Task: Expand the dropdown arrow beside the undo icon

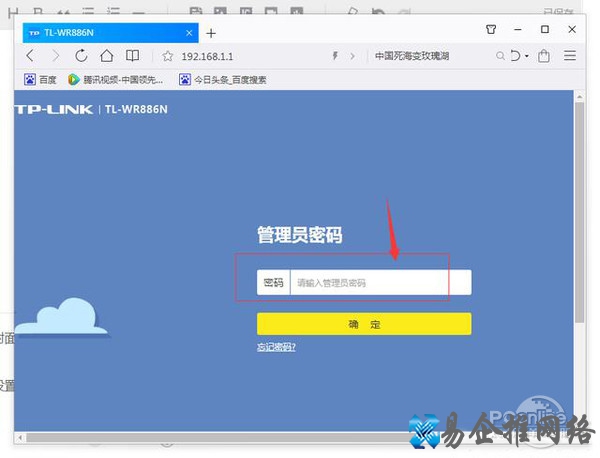Action: coord(527,56)
